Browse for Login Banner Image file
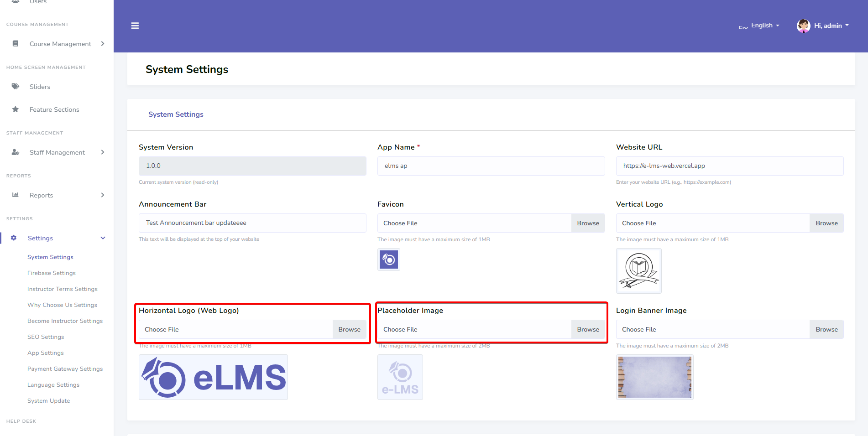The image size is (868, 436). [x=826, y=329]
